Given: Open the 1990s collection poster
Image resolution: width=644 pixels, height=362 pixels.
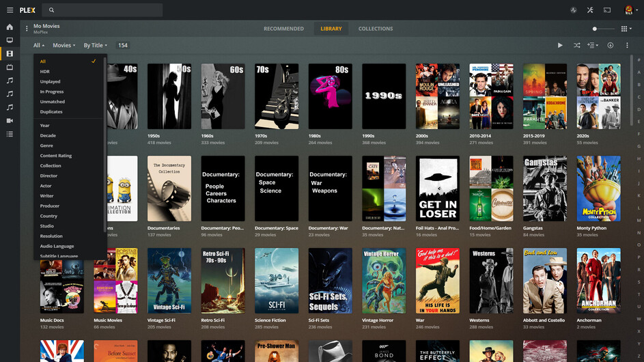Looking at the screenshot, I should [x=384, y=96].
